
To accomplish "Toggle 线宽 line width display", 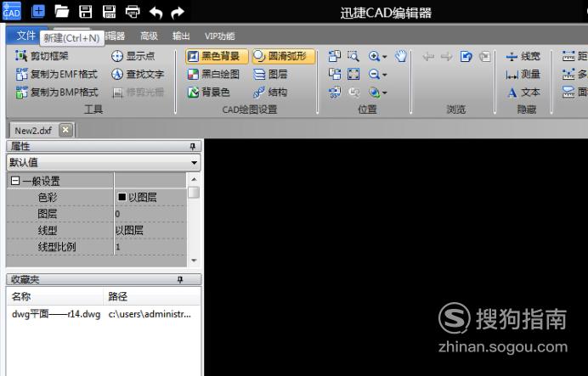I will click(x=523, y=57).
